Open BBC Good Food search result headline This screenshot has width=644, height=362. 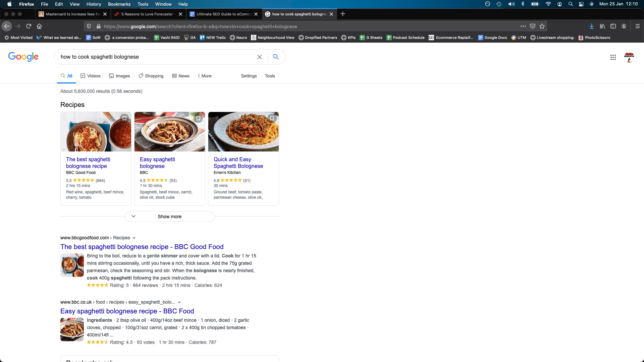(x=142, y=247)
